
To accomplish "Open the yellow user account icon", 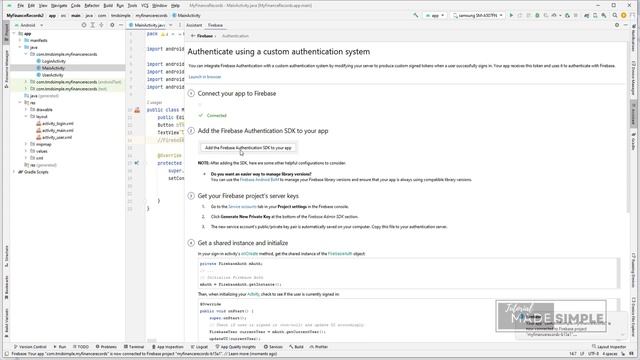I will [x=624, y=16].
